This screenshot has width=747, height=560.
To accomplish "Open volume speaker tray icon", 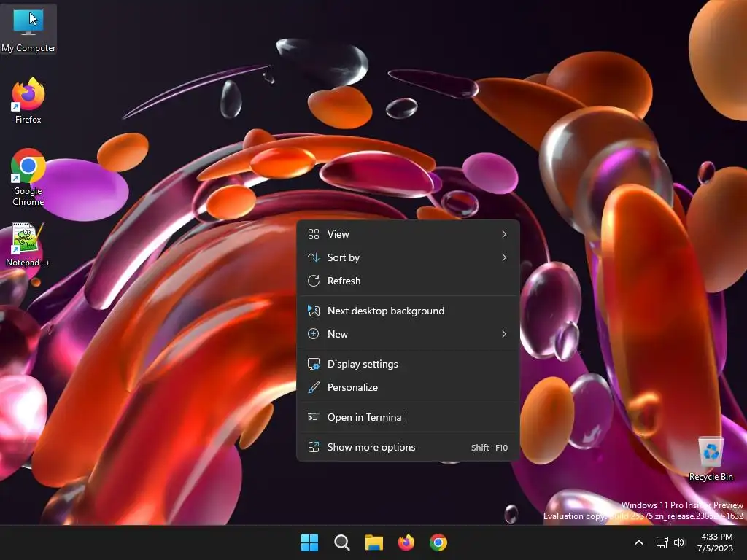I will 679,542.
